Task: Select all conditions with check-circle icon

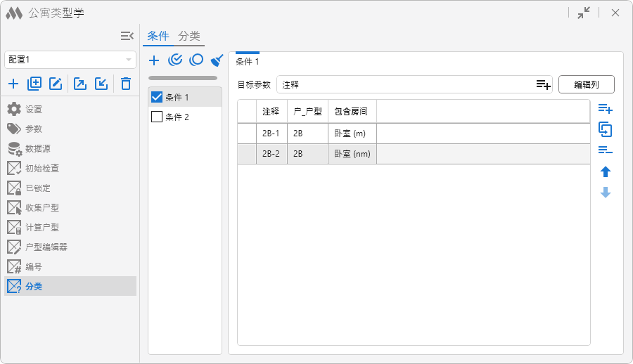Action: (176, 60)
